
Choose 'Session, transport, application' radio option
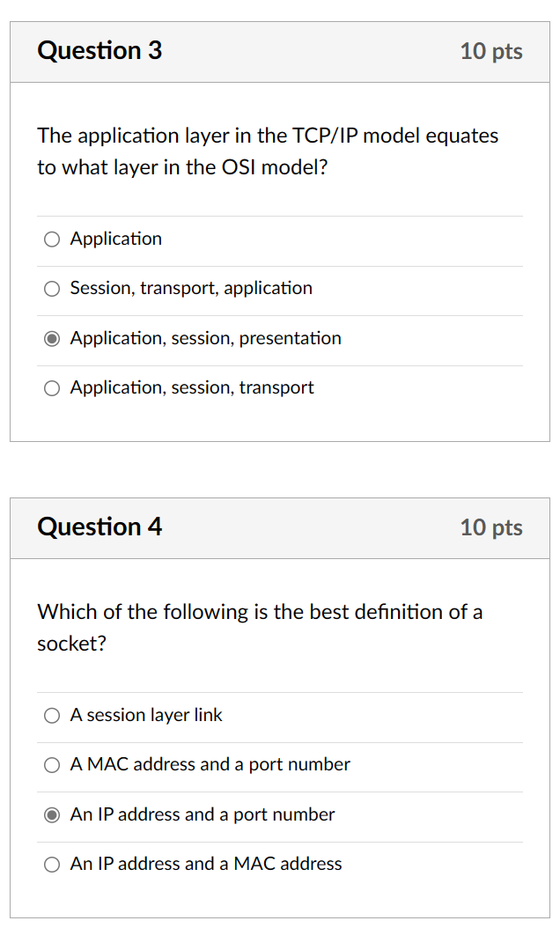(x=52, y=289)
